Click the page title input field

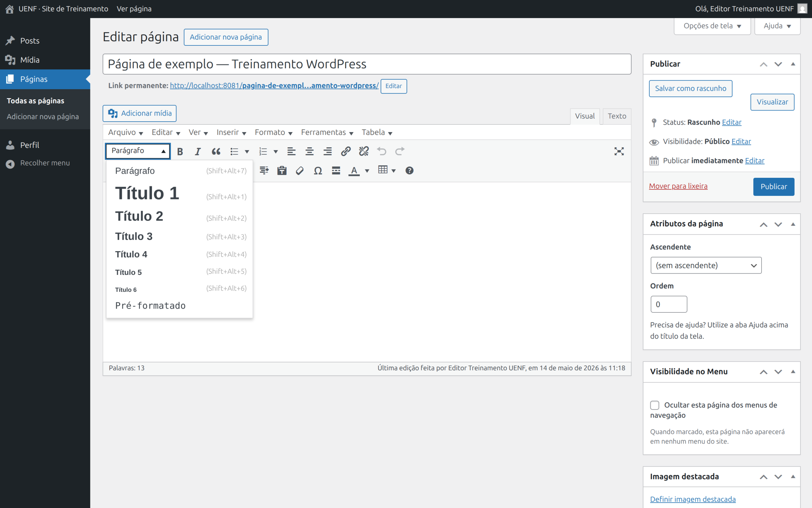[367, 64]
